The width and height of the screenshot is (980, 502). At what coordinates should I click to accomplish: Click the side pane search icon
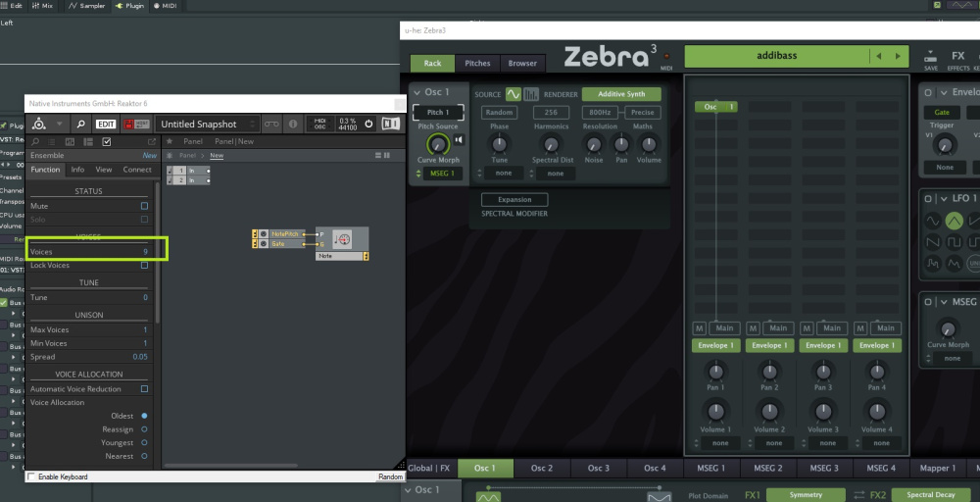(35, 142)
